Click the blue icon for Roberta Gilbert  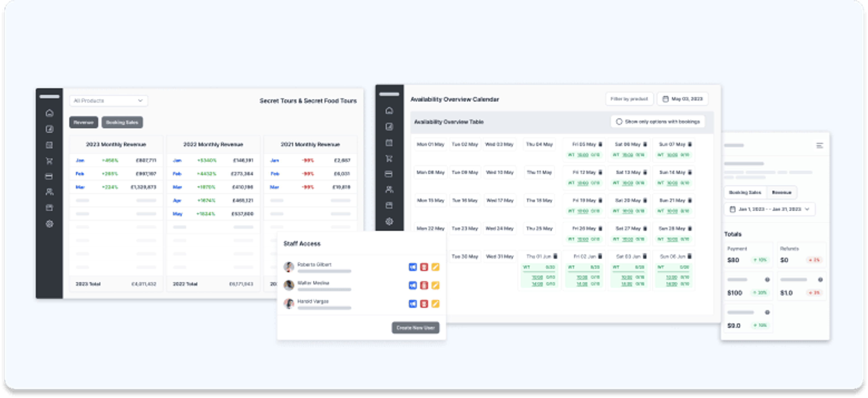coord(413,267)
